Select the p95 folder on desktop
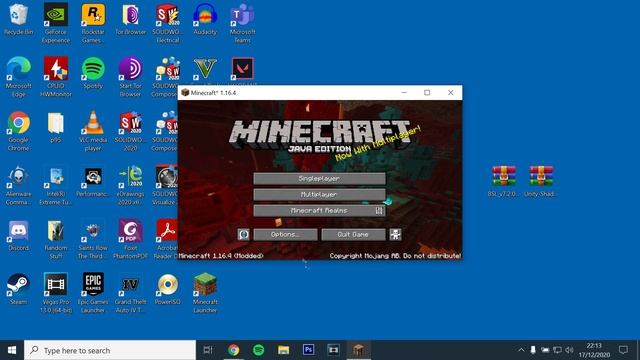Viewport: 640px width, 360px height. pyautogui.click(x=56, y=127)
